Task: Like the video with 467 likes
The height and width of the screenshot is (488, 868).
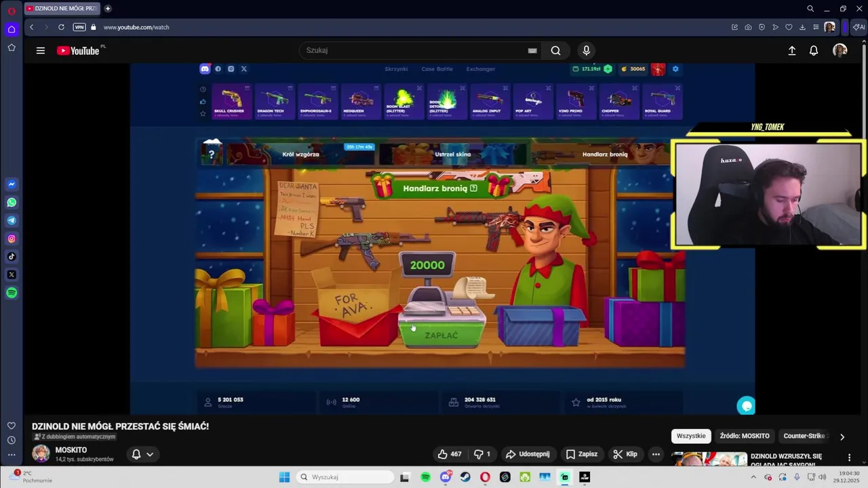Action: 450,454
